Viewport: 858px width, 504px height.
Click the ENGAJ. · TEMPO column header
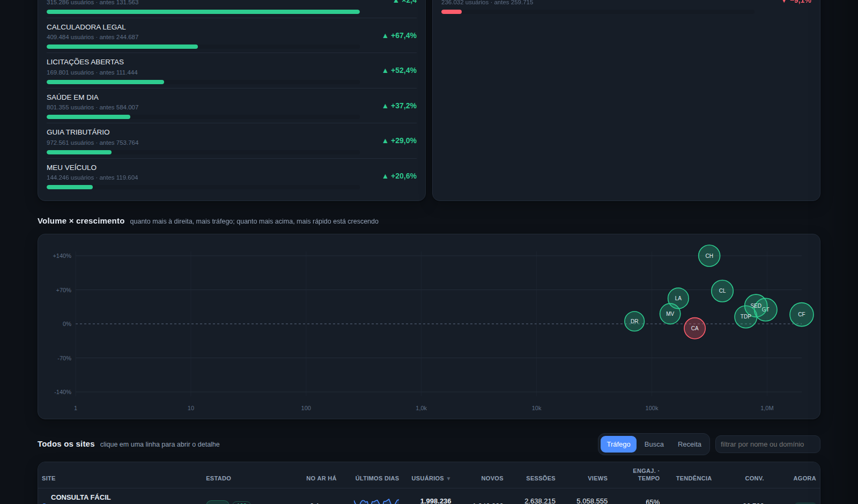click(646, 475)
